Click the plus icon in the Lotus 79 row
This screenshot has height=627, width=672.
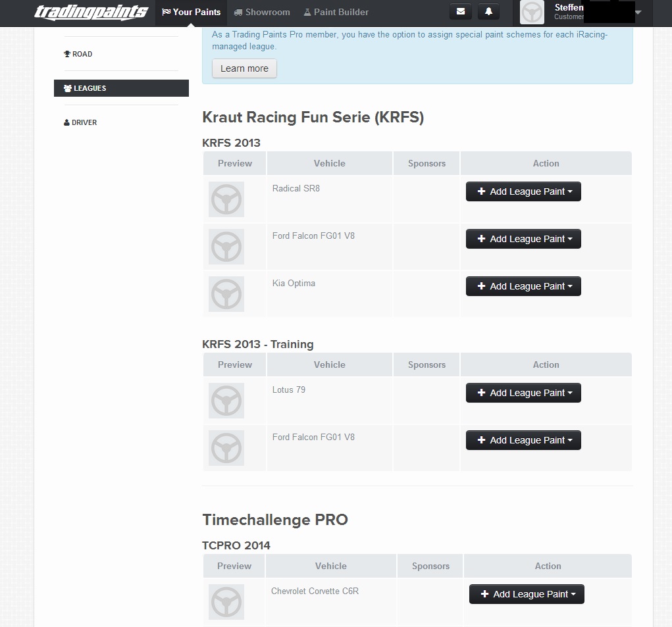tap(481, 393)
